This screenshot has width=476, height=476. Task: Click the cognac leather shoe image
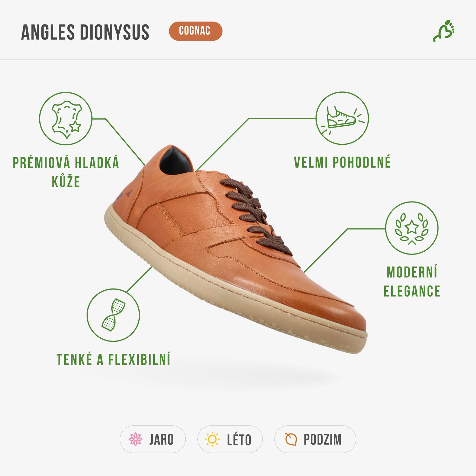(x=235, y=249)
